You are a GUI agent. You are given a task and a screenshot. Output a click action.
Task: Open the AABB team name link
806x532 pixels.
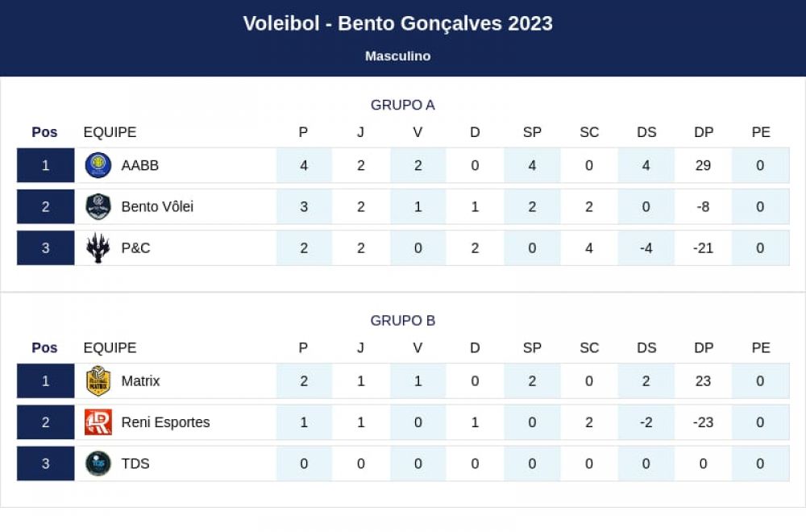click(139, 165)
